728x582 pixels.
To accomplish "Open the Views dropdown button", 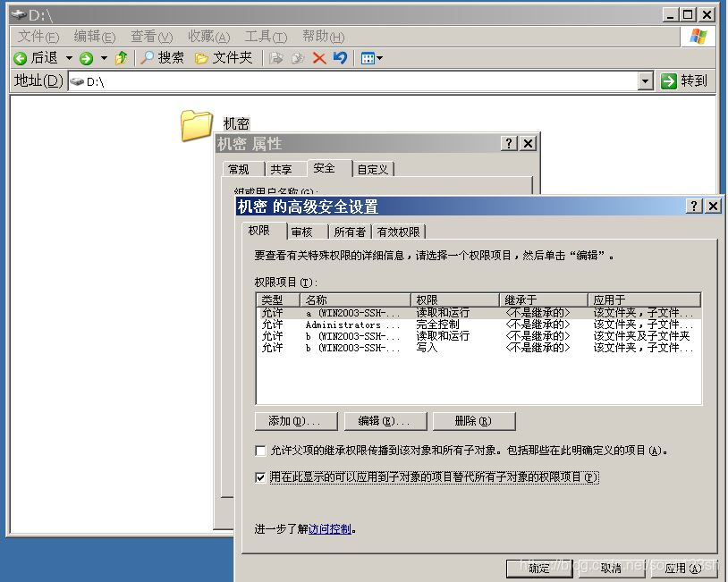I will (x=372, y=58).
